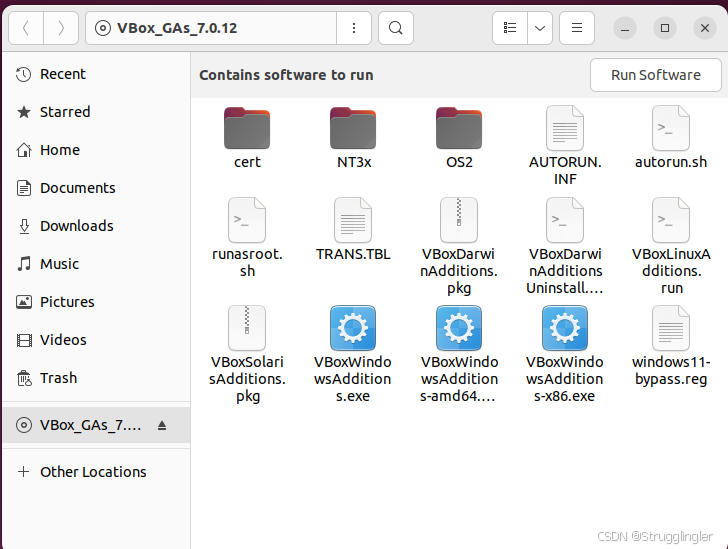Screen dimensions: 728x549
Task: Open Other Locations in the sidebar
Action: (x=96, y=472)
